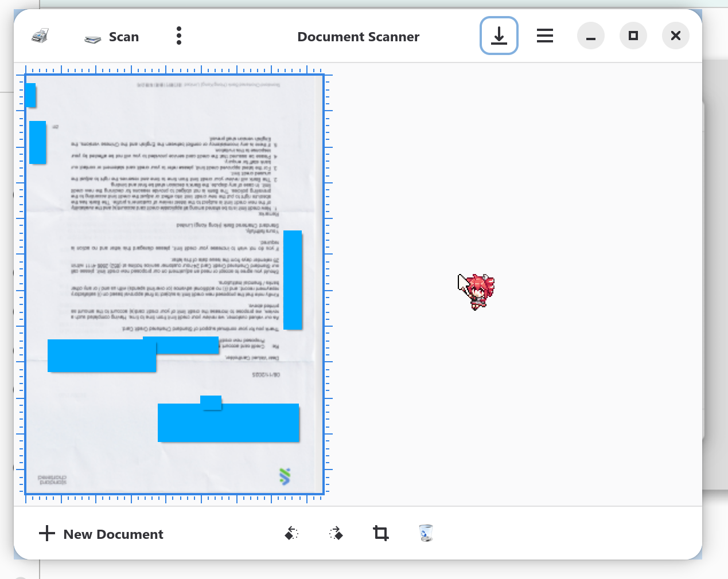
Task: Click the scanner app icon in header
Action: point(40,36)
